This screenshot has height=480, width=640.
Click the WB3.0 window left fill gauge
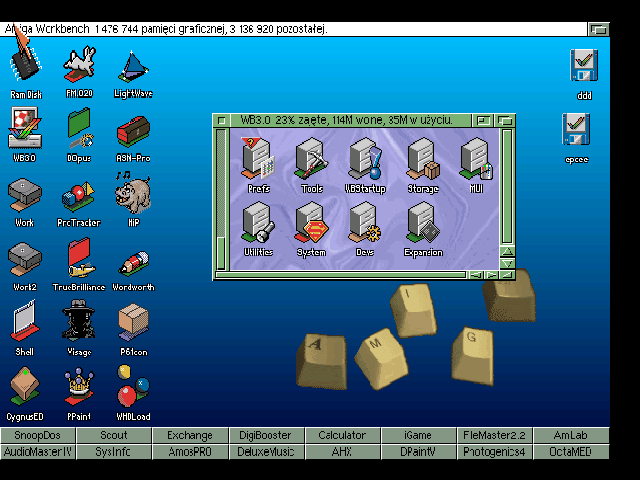coord(221,199)
